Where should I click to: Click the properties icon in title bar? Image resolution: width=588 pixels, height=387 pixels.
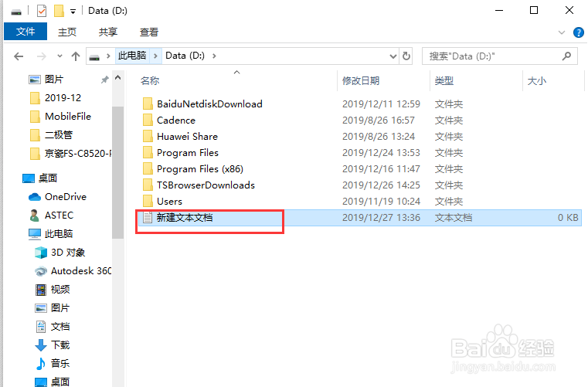click(42, 11)
